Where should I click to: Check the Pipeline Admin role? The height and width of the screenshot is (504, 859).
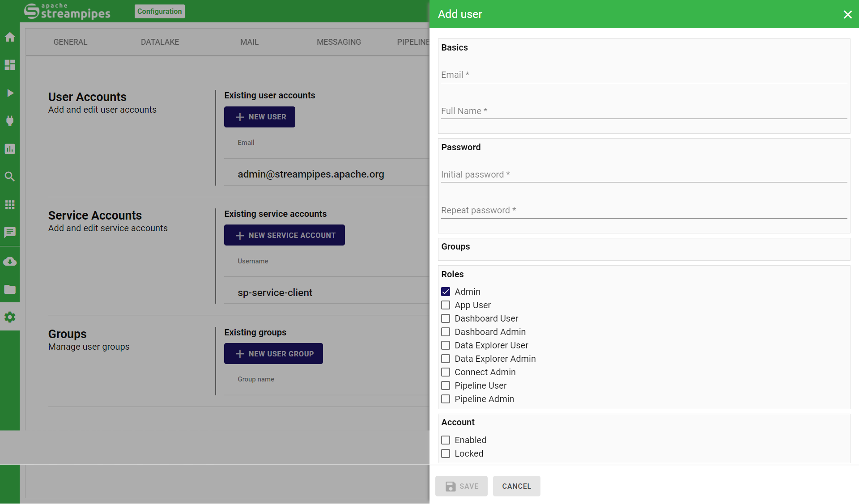[446, 399]
